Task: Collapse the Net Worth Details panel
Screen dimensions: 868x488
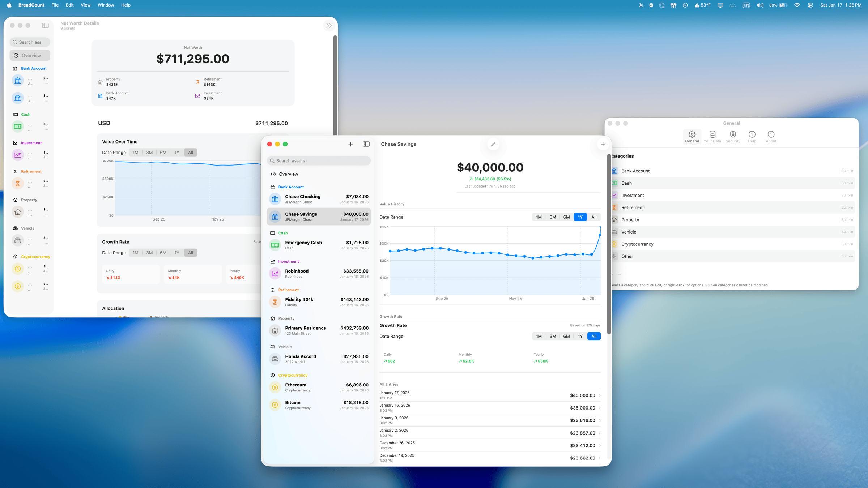Action: (x=329, y=25)
